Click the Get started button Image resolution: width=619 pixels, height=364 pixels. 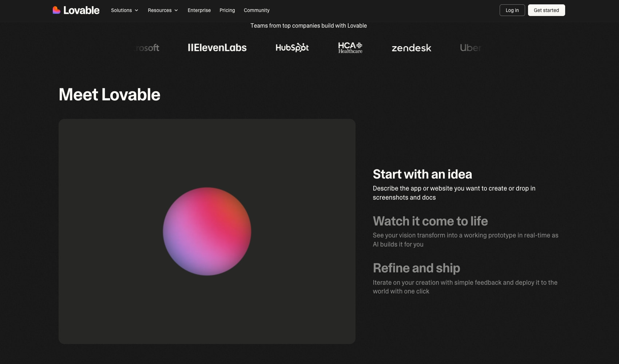click(x=546, y=10)
